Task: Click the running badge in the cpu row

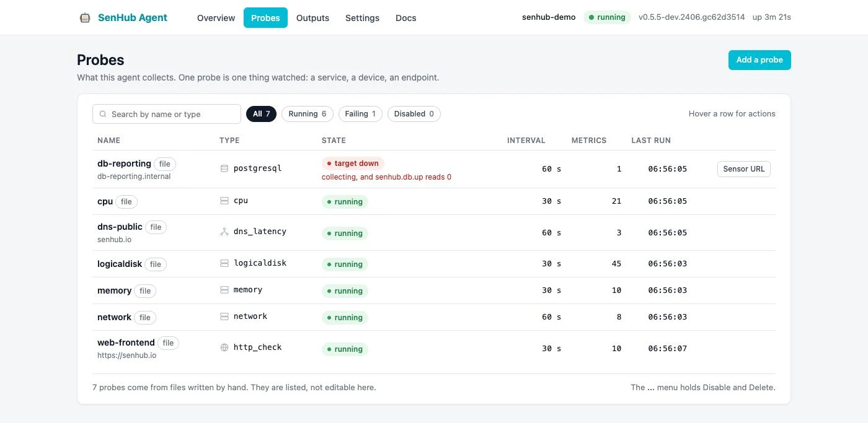Action: (345, 201)
